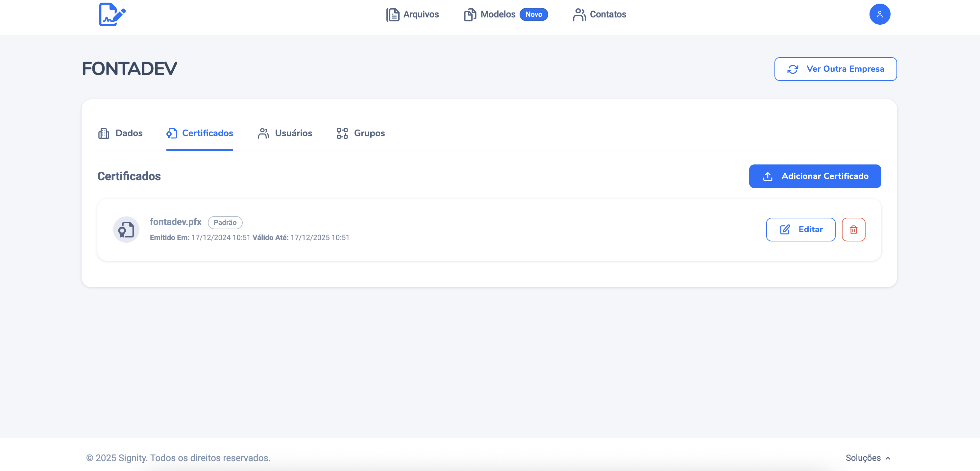Click the Signity logo icon
980x471 pixels.
tap(112, 14)
